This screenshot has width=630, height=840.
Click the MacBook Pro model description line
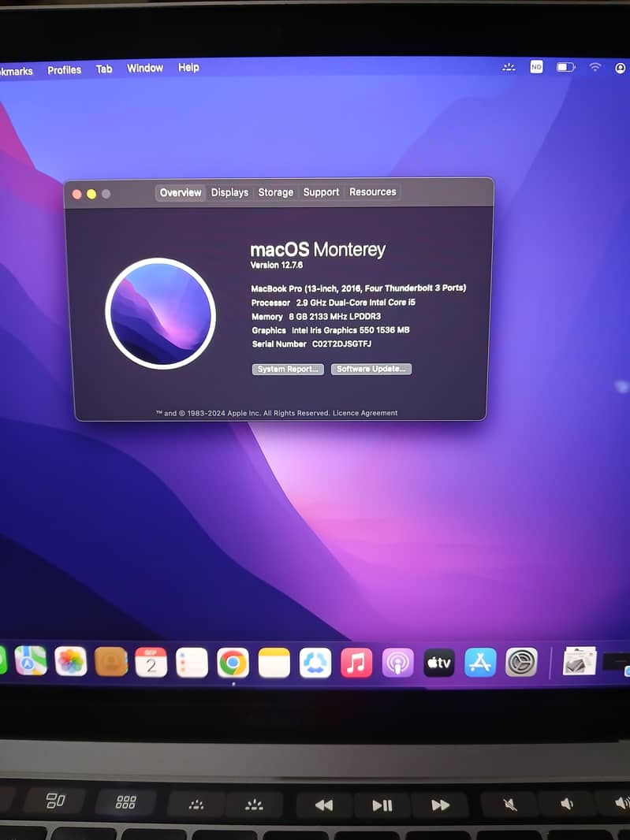coord(359,288)
